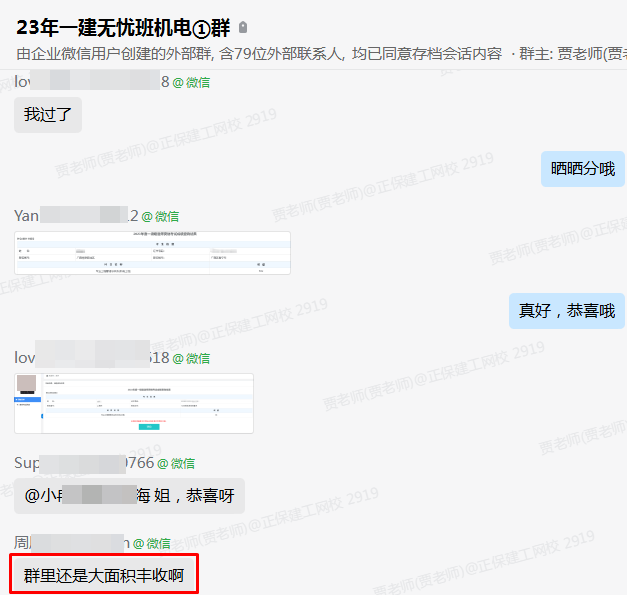Click the group description about 79位外部联系人
Screen dimensions: 627x595
point(260,54)
